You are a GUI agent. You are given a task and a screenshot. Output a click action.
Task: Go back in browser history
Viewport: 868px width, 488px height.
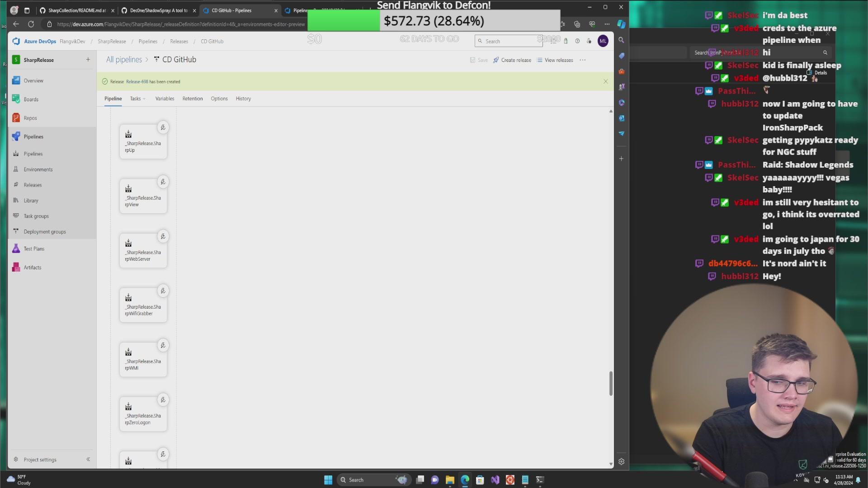pos(16,24)
